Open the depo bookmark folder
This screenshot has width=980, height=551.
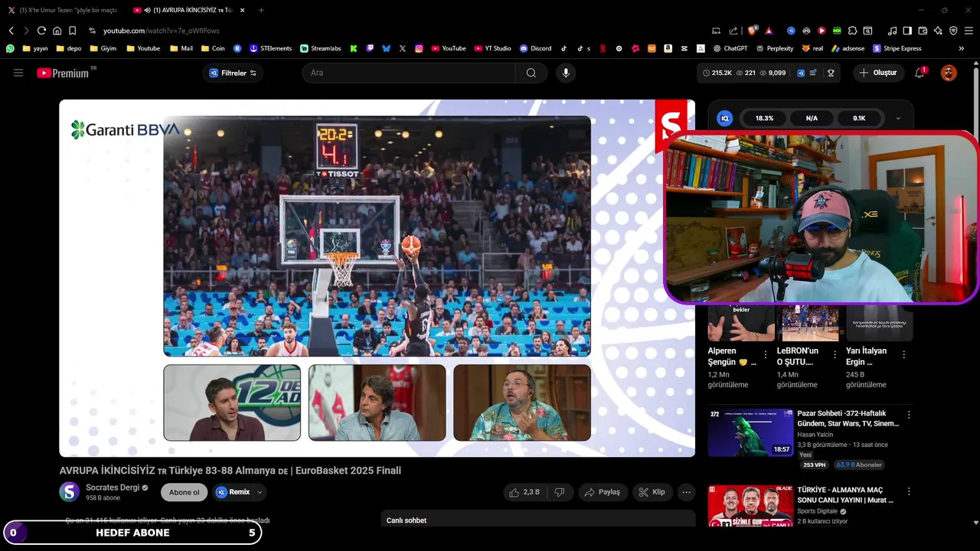pos(69,48)
